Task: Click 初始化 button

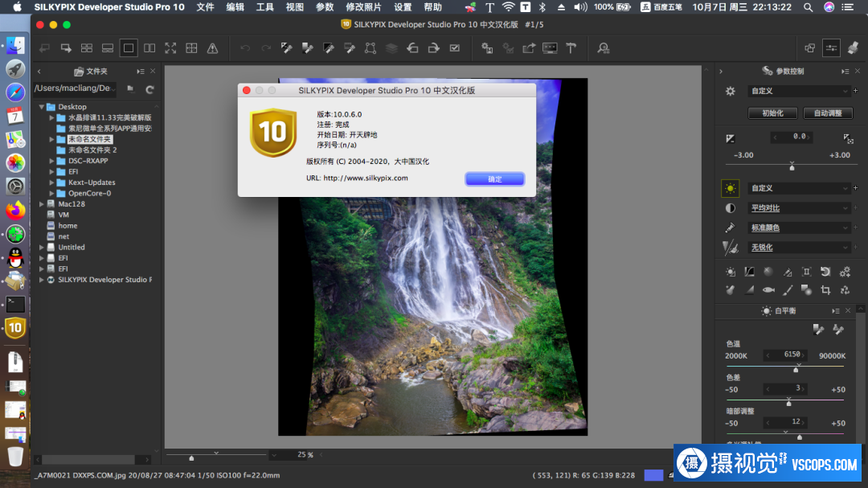Action: pos(773,113)
